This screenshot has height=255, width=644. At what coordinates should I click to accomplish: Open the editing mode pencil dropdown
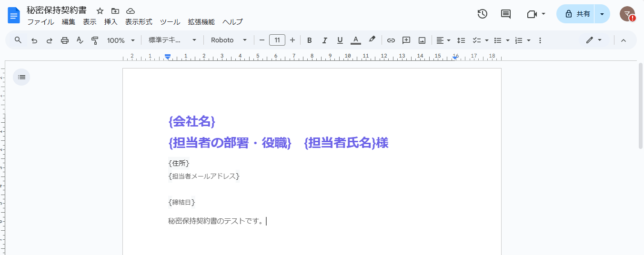pyautogui.click(x=594, y=40)
